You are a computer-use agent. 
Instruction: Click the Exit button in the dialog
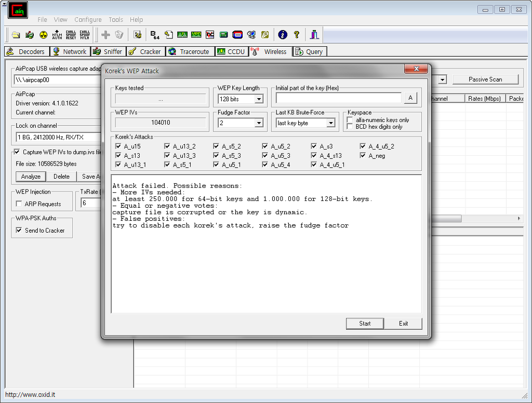click(403, 323)
